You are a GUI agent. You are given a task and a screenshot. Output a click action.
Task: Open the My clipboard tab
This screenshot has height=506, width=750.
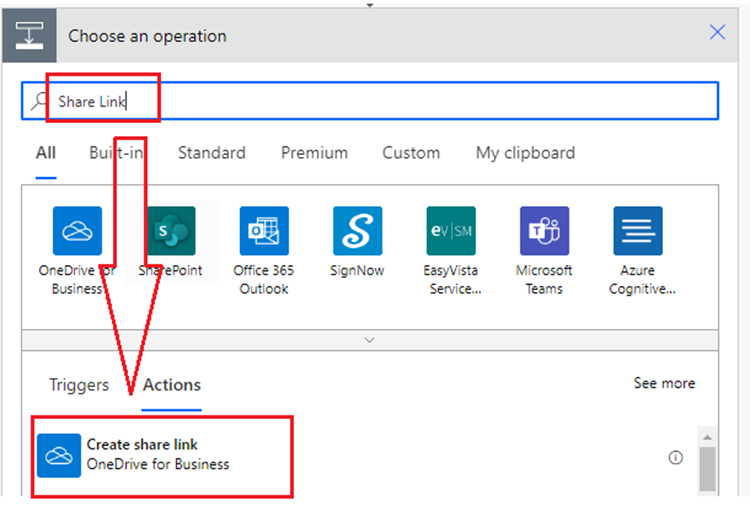coord(525,153)
